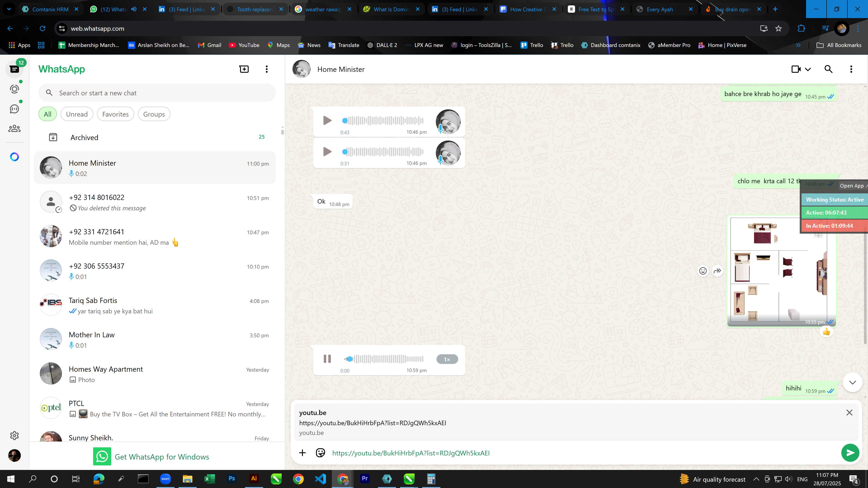Viewport: 868px width, 488px height.
Task: Open Home Minister chat three-dot menu
Action: [851, 69]
